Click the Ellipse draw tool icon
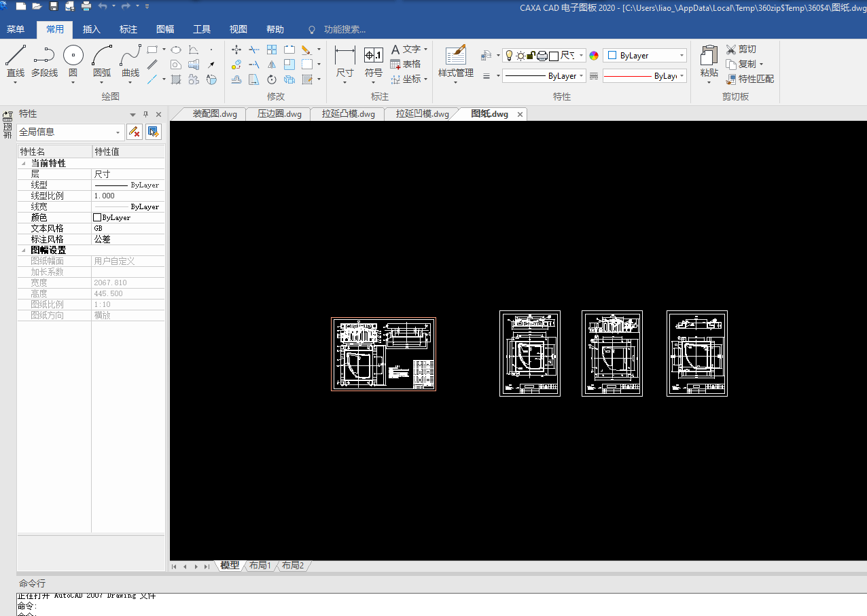Image resolution: width=867 pixels, height=616 pixels. (175, 50)
